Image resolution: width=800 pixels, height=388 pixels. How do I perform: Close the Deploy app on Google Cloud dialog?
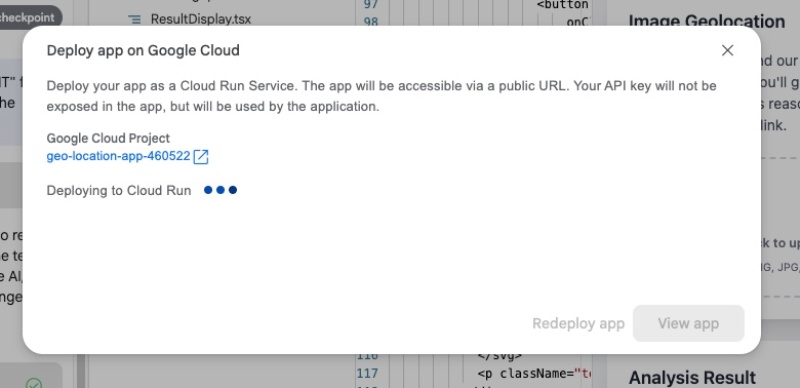pyautogui.click(x=727, y=50)
